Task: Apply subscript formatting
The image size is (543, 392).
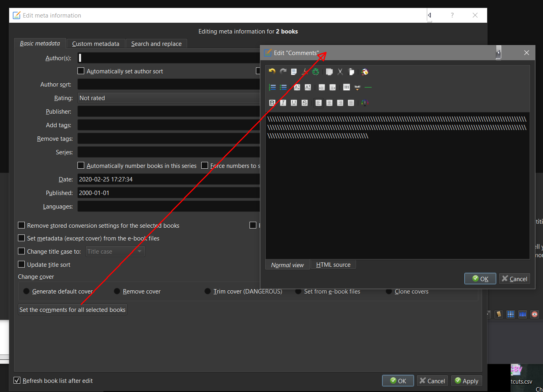Action: 308,87
